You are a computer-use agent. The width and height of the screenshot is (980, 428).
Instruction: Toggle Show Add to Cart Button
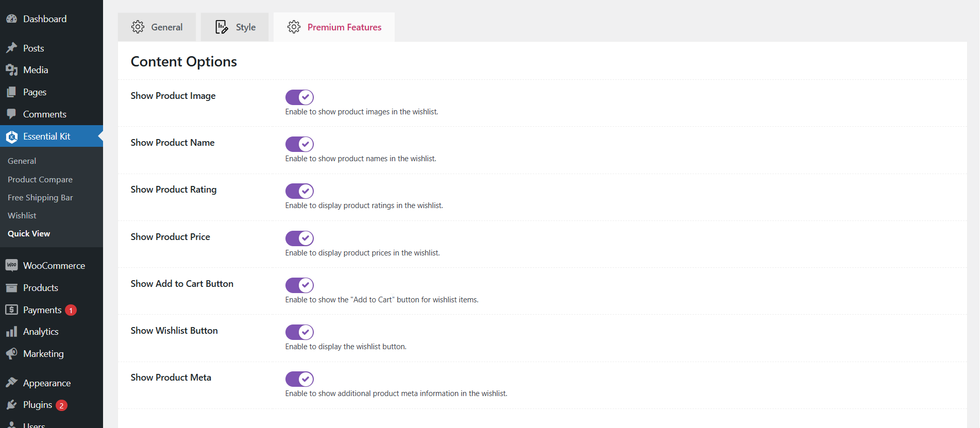pyautogui.click(x=299, y=285)
